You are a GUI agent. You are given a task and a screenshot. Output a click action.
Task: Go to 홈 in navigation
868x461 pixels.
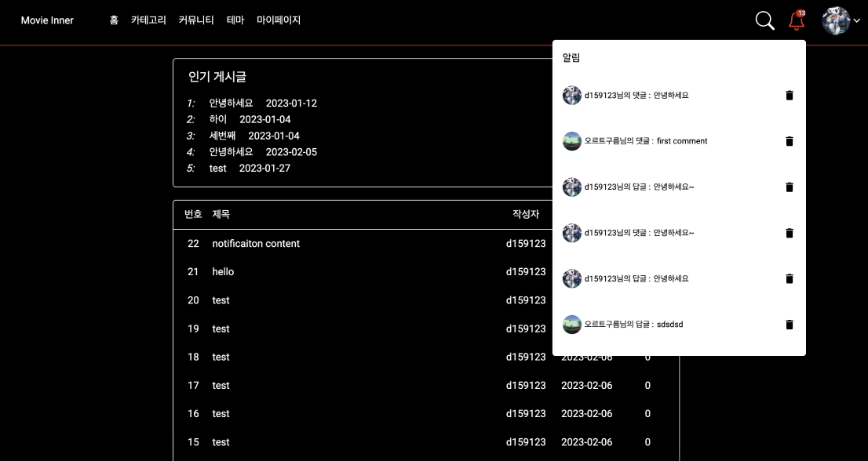click(x=114, y=20)
